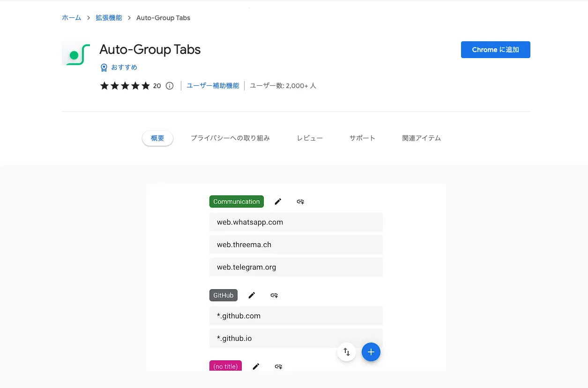Click the green Communication group color chip
The height and width of the screenshot is (388, 588).
coord(236,201)
